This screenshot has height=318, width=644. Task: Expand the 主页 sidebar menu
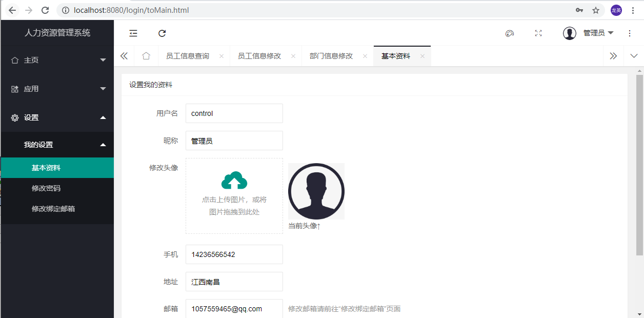point(57,60)
